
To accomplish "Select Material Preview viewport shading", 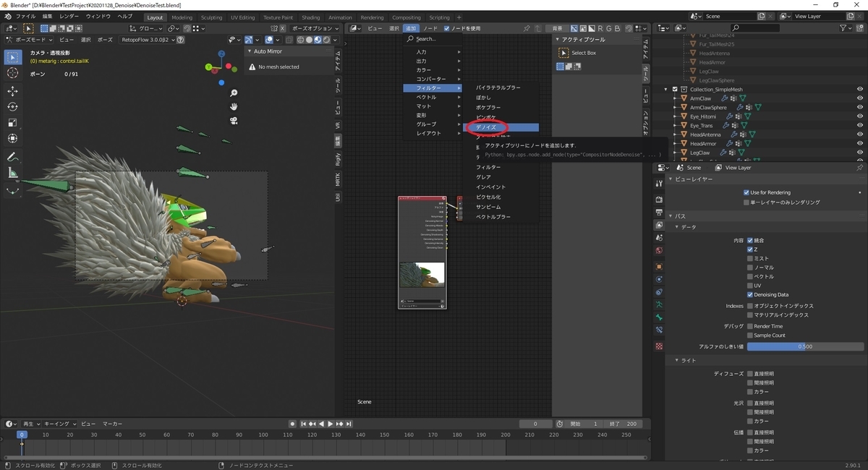I will coord(318,39).
